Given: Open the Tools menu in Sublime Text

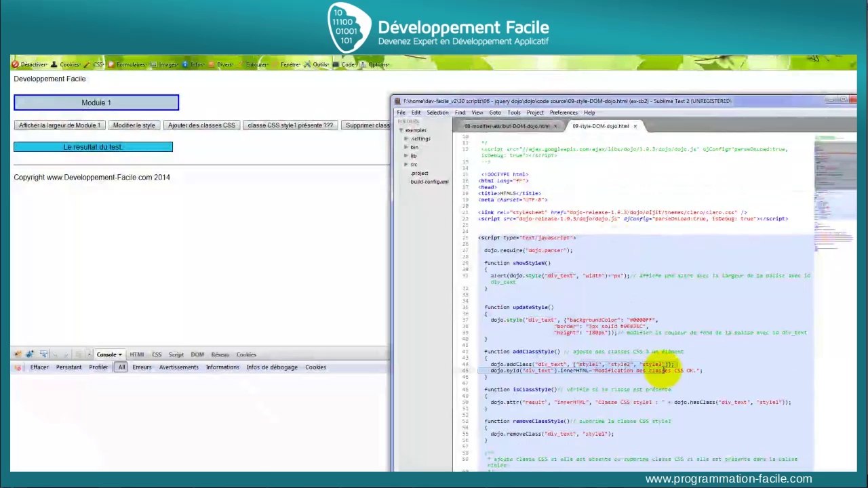Looking at the screenshot, I should click(x=514, y=113).
